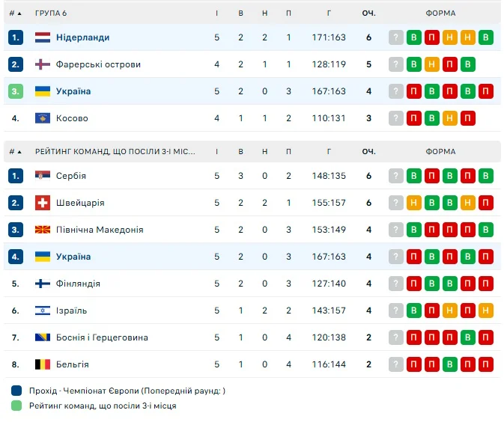Click the Switzerland flag icon
The image size is (504, 422).
point(42,203)
